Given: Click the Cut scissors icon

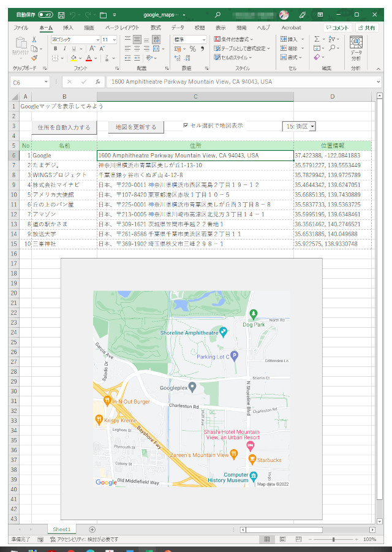Looking at the screenshot, I should coord(34,39).
